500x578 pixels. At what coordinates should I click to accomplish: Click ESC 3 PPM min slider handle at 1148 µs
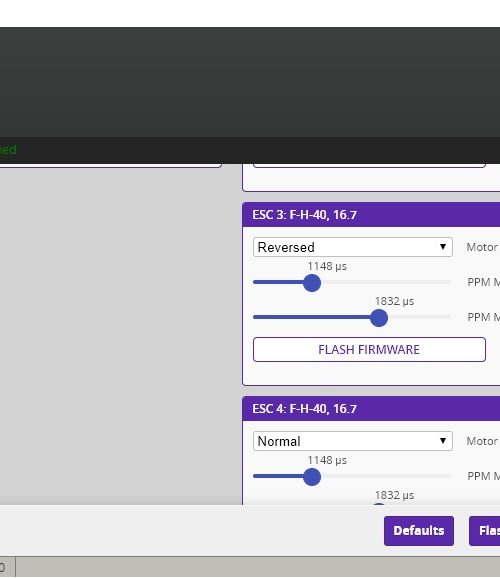click(312, 283)
